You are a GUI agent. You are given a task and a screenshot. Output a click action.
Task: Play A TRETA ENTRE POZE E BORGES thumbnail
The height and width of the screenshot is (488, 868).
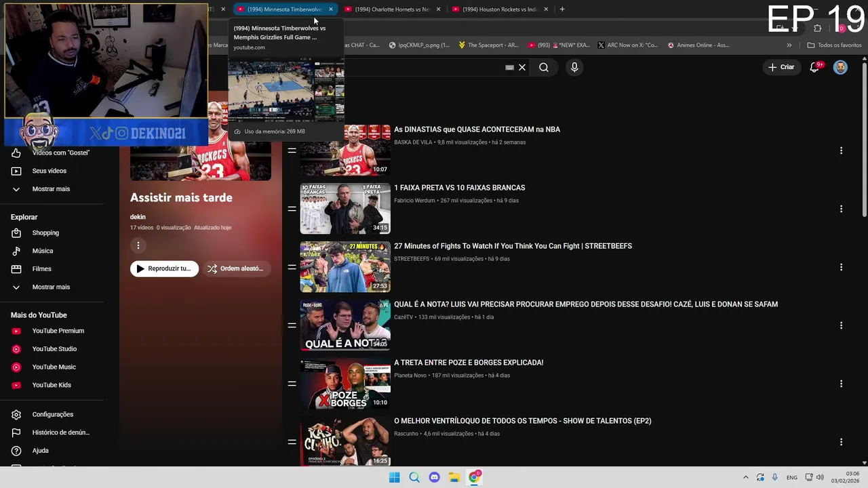345,383
